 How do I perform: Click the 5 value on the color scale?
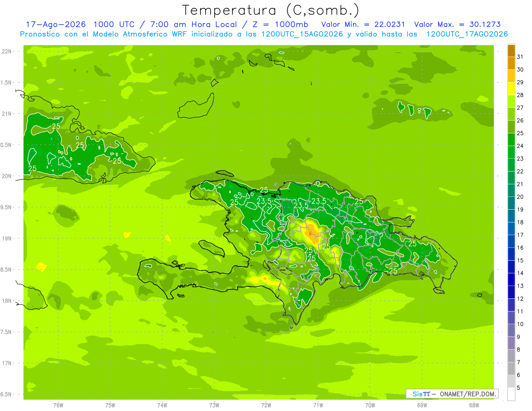[x=519, y=388]
